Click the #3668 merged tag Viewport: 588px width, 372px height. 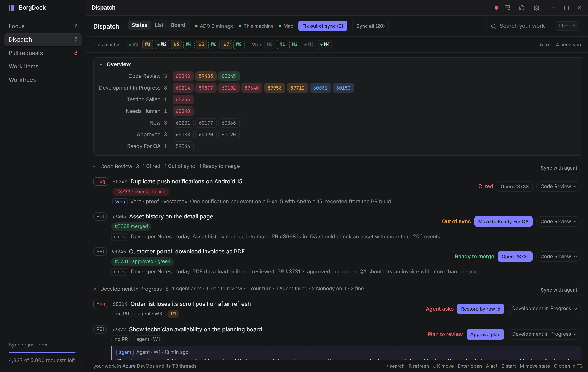[x=131, y=226]
